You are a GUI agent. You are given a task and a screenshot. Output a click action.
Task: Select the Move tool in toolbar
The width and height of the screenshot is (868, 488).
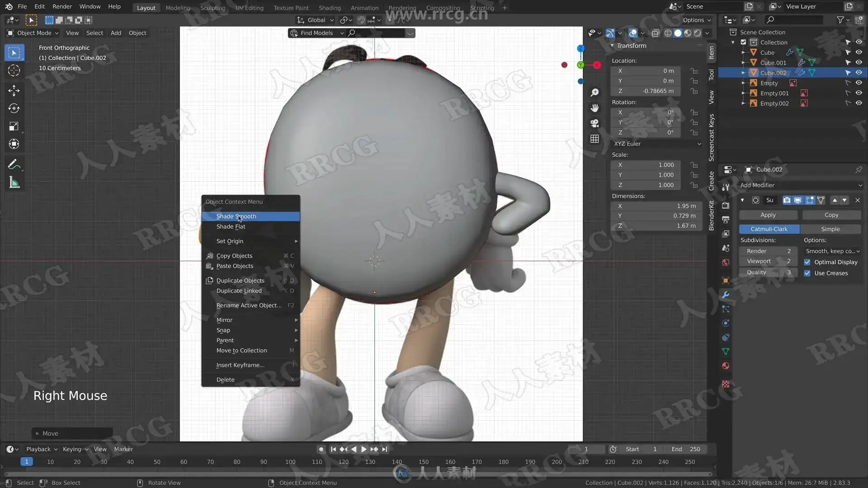(14, 90)
